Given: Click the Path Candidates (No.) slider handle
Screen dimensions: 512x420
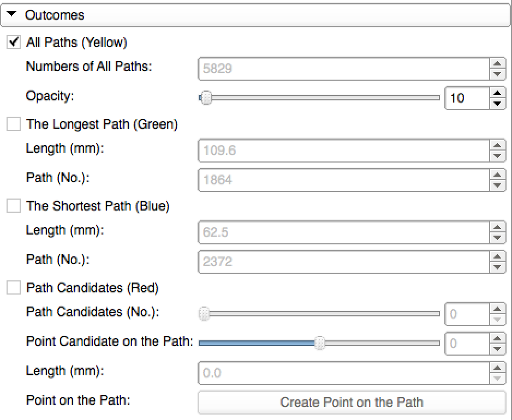Looking at the screenshot, I should coord(204,314).
